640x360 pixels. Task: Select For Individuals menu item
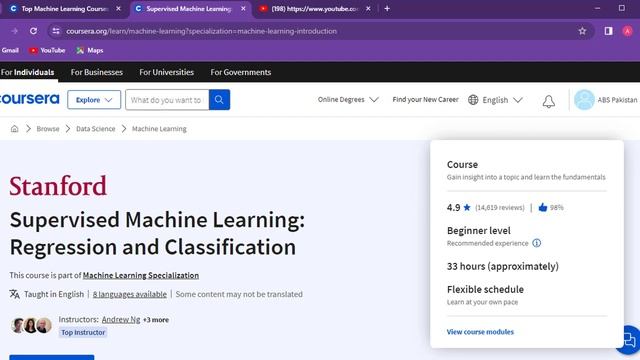tap(27, 72)
